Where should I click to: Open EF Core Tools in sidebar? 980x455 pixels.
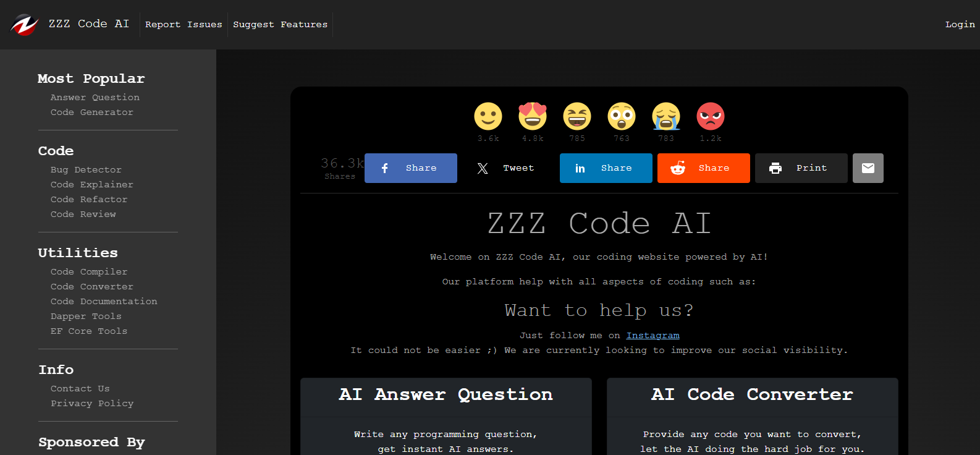(89, 331)
